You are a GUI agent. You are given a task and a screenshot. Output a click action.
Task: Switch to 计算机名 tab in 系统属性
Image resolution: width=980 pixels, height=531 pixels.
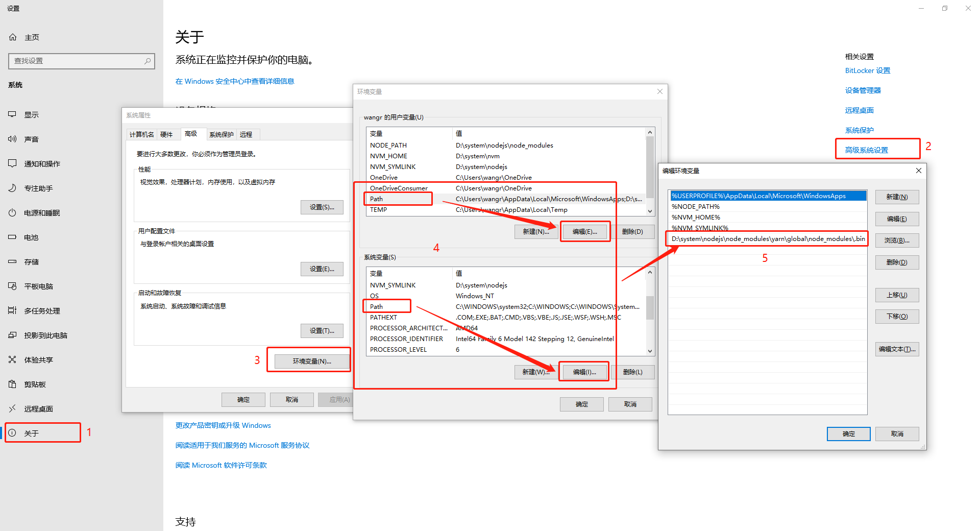tap(141, 135)
